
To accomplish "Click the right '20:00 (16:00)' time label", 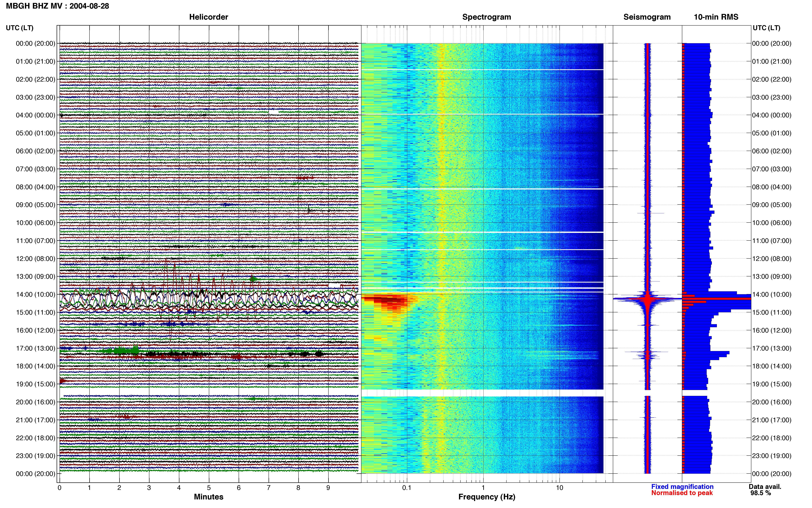I will tap(772, 402).
